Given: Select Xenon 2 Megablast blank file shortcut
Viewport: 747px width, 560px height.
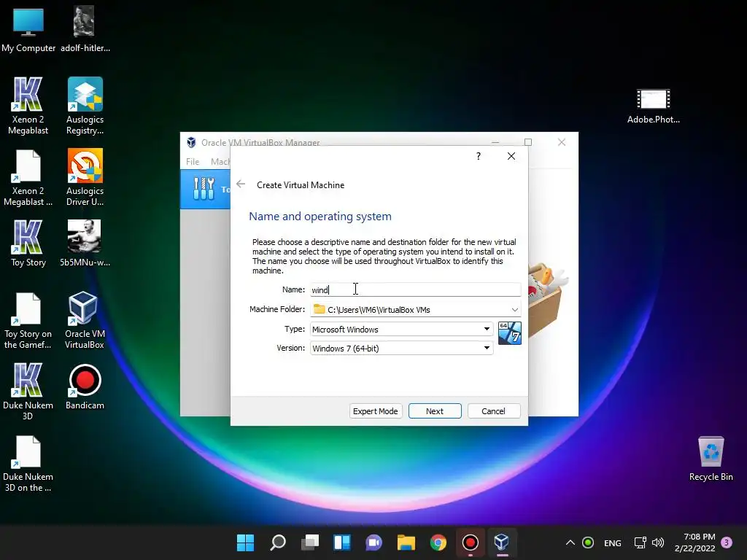Looking at the screenshot, I should pos(28,178).
